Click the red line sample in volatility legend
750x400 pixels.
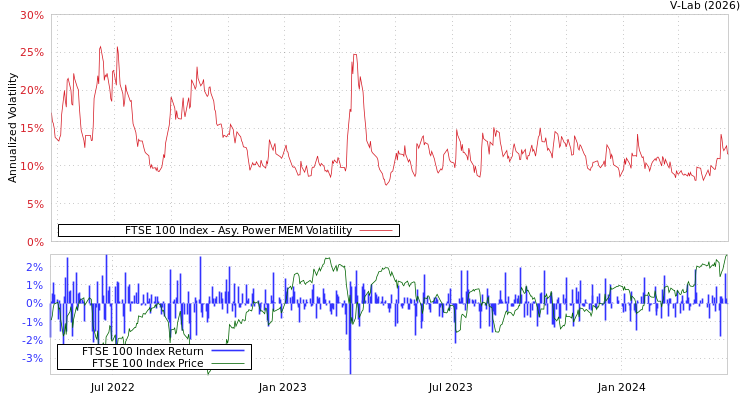[376, 231]
